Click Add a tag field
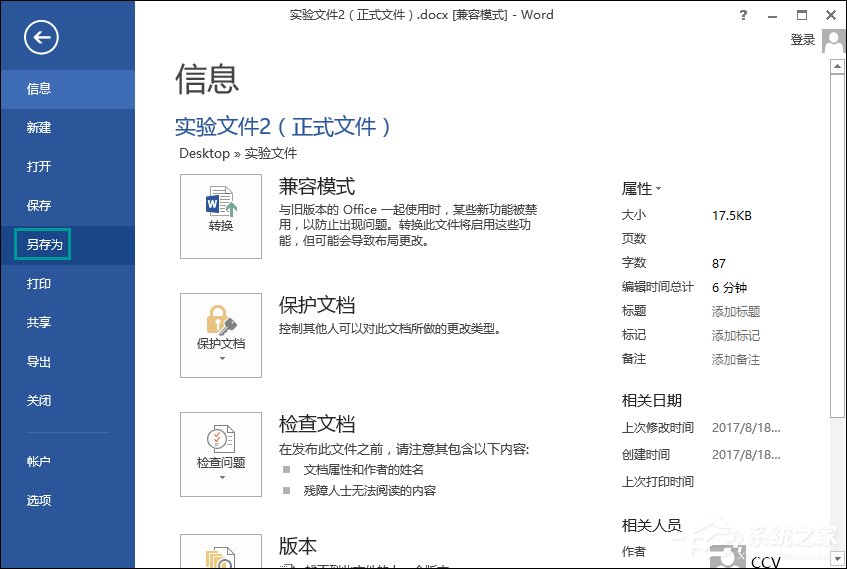The image size is (847, 569). (735, 335)
